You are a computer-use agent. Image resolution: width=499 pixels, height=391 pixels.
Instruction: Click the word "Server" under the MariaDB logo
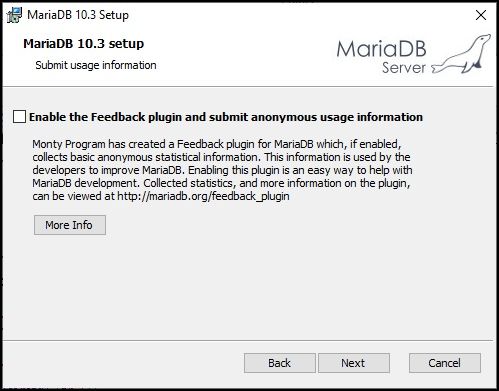pos(404,68)
